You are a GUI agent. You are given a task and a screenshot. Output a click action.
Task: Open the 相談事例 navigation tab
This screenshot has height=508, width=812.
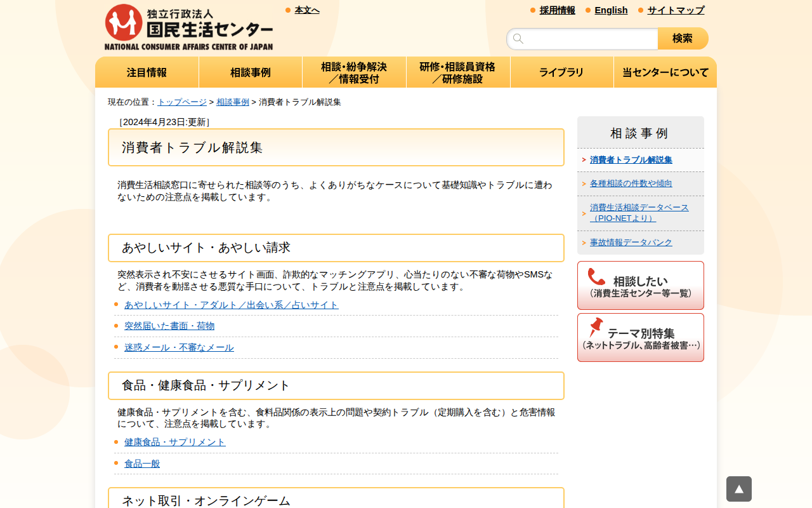pyautogui.click(x=251, y=72)
